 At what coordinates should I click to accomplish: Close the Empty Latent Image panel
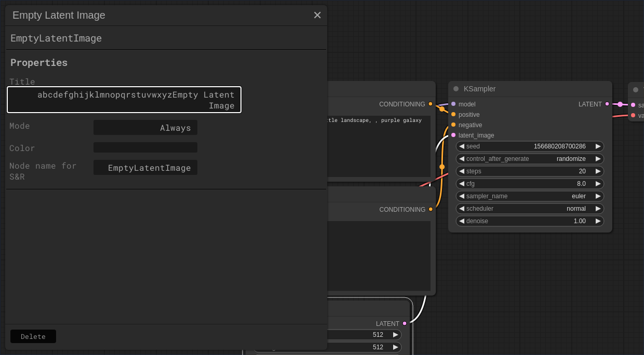click(x=317, y=15)
